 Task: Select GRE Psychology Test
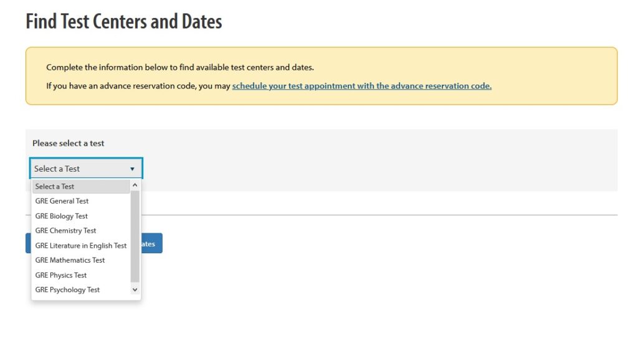click(x=68, y=290)
